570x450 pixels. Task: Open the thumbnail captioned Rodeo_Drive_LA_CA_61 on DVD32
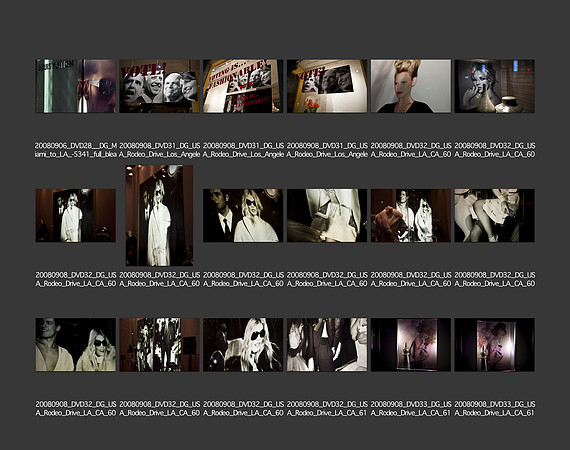[x=327, y=345]
